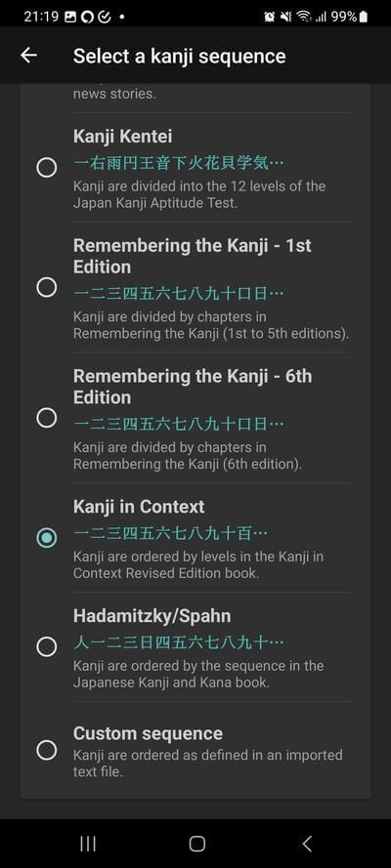Tap the alarm icon in status bar
This screenshot has height=868, width=391.
(x=269, y=18)
